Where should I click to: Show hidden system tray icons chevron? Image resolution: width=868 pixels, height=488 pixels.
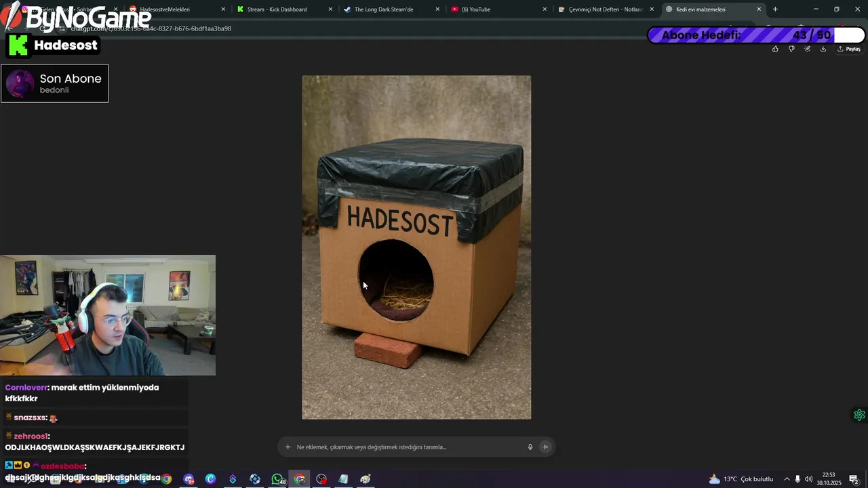coord(787,479)
